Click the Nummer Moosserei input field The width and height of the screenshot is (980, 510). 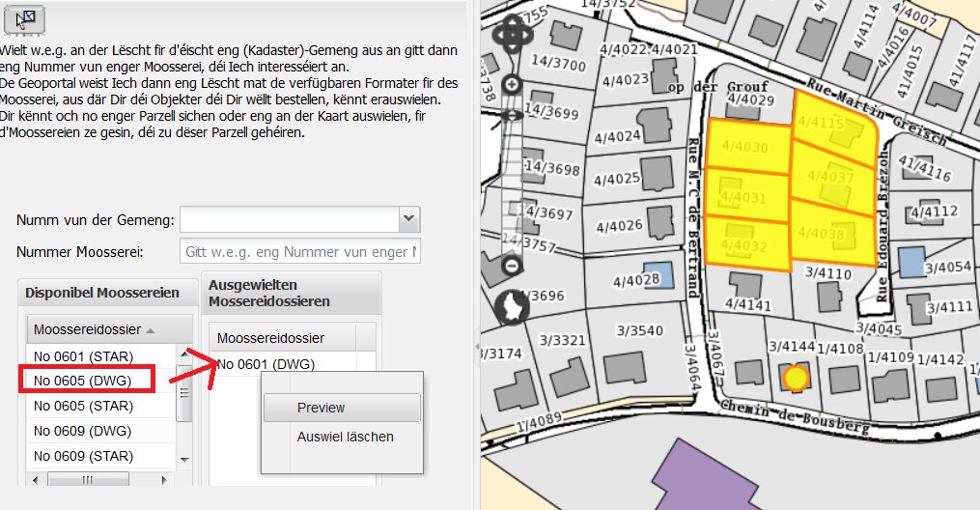(x=299, y=252)
